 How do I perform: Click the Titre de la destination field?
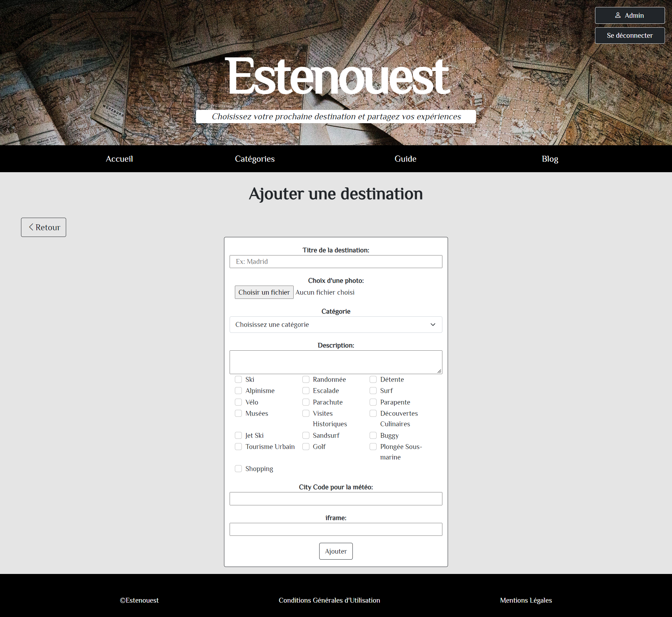click(x=336, y=261)
